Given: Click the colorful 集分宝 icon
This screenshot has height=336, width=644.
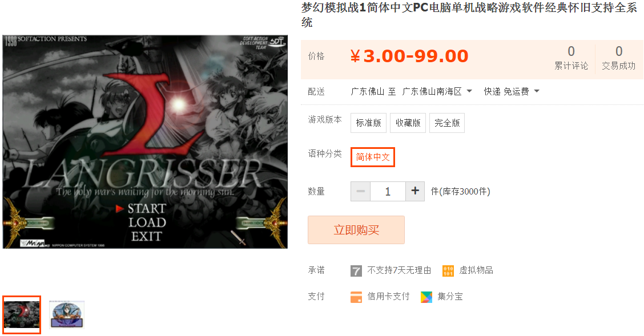Looking at the screenshot, I should pos(426,297).
